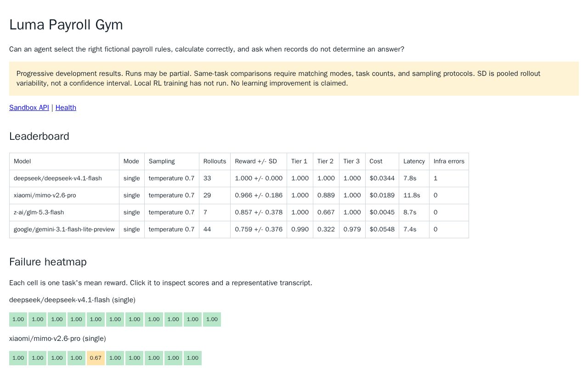This screenshot has height=368, width=588.
Task: Open the Health link
Action: 66,108
